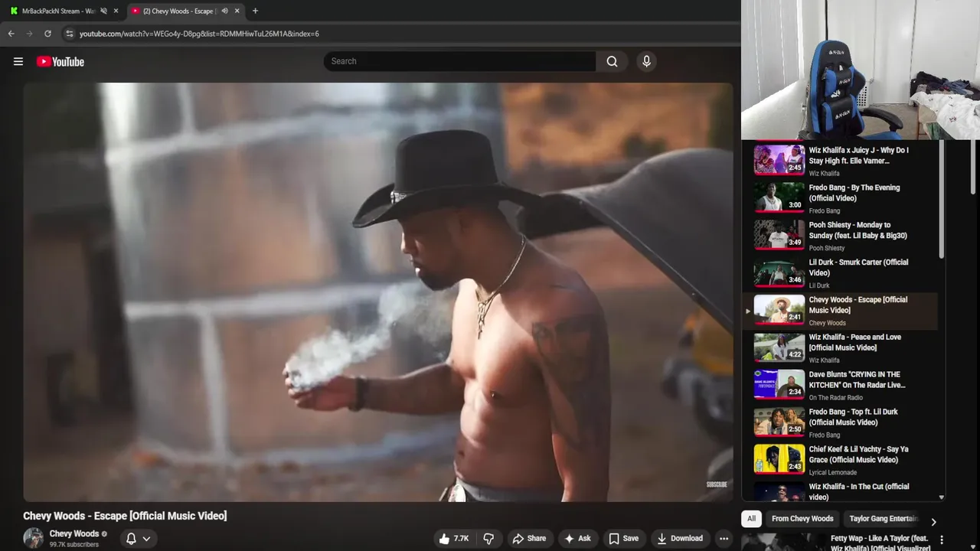Click the notification bell icon

coord(131,538)
